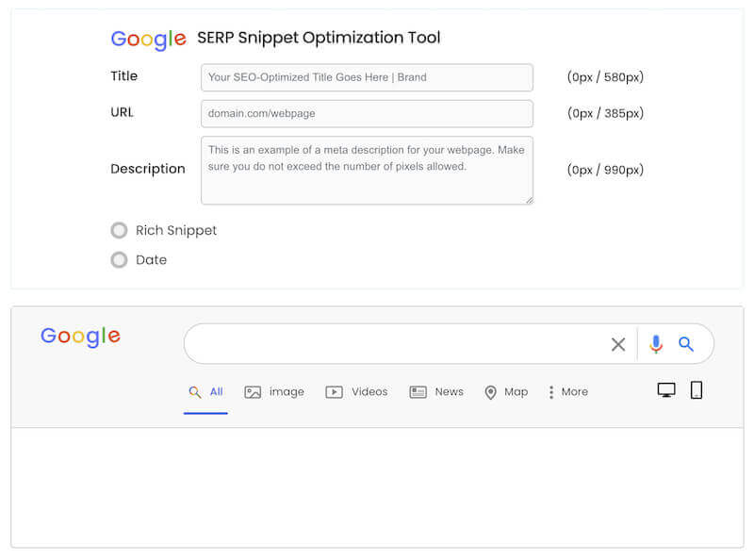The height and width of the screenshot is (560, 754).
Task: Click the Google logo in preview panel
Action: (x=80, y=337)
